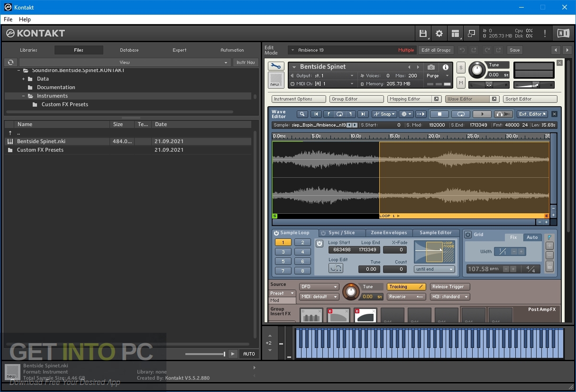Viewport: 576px width, 392px height.
Task: Open the Group Editor
Action: click(357, 99)
